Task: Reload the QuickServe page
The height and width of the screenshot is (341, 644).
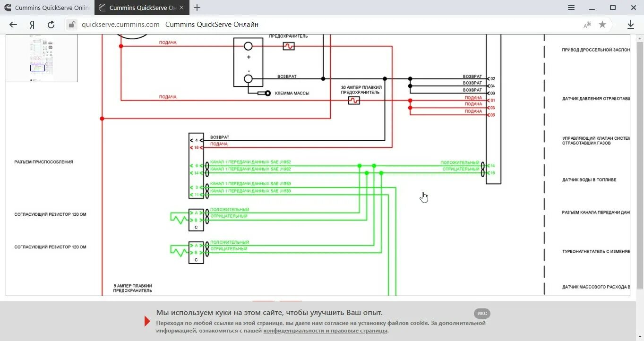Action: (x=51, y=24)
